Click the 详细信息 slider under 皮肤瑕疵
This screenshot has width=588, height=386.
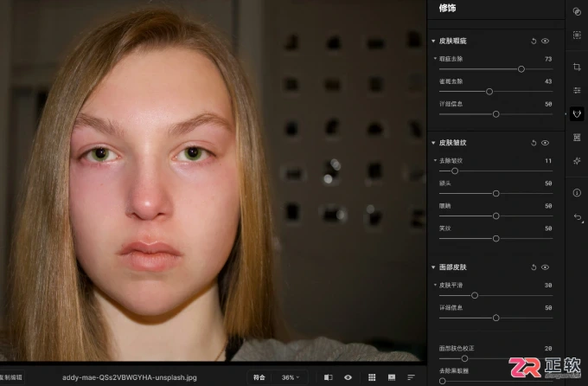coord(495,114)
